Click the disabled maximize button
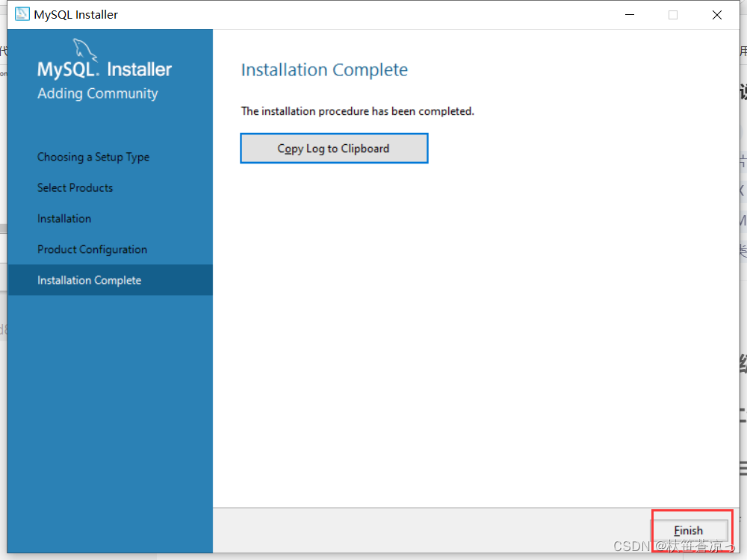 click(x=673, y=15)
